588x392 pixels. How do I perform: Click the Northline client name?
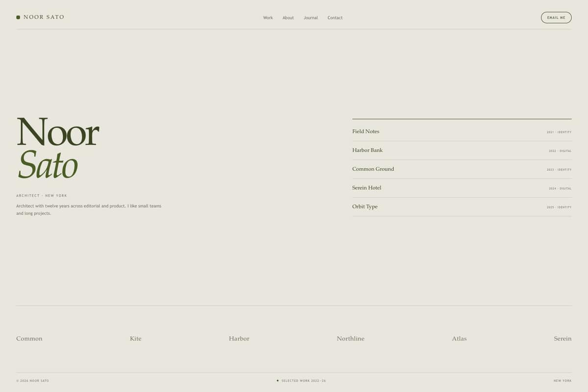(x=350, y=339)
